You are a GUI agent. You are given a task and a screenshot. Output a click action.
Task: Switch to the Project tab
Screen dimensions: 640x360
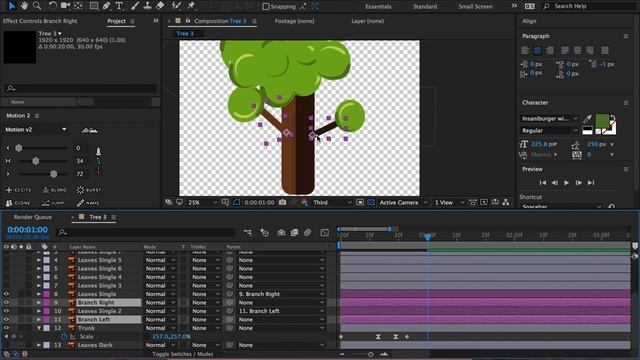coord(117,21)
